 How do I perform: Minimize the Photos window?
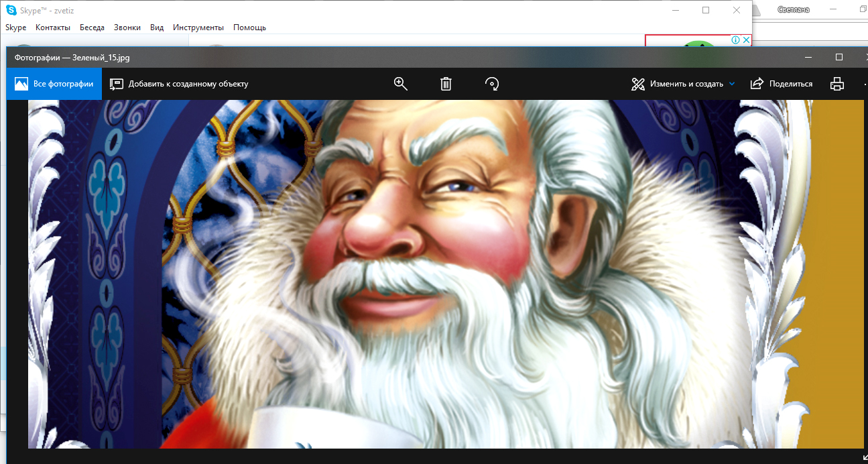tap(808, 57)
